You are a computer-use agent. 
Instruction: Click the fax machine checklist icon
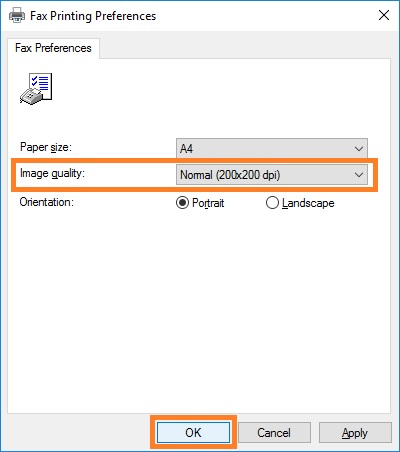click(36, 89)
